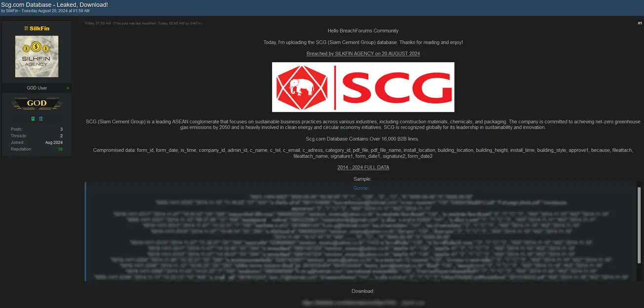
Task: Click the Threads count value in profile
Action: click(x=61, y=135)
